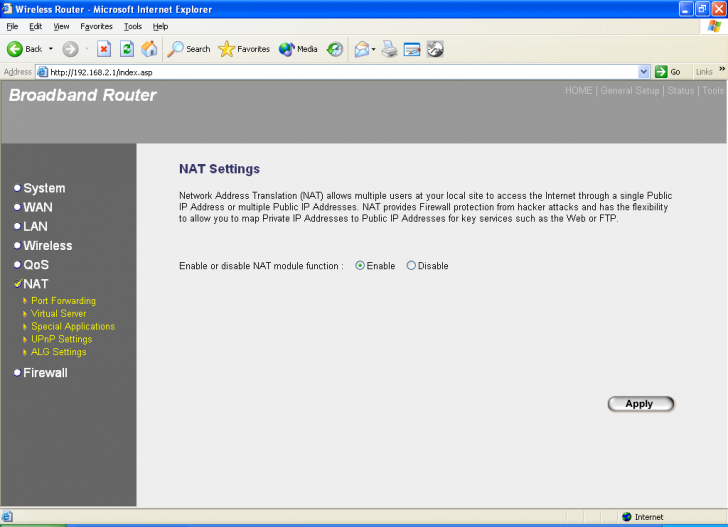Click the Mail envelope icon
The image size is (728, 527).
362,49
